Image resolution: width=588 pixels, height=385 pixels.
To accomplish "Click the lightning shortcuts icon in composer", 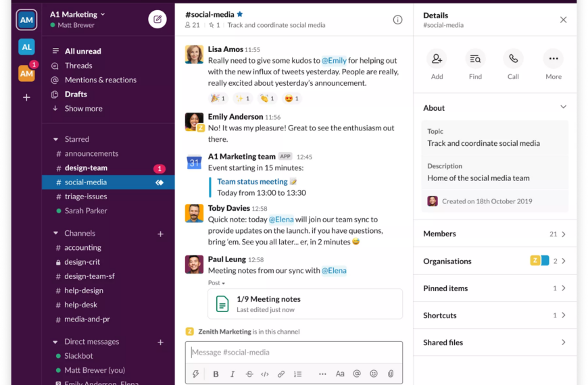I will [195, 374].
